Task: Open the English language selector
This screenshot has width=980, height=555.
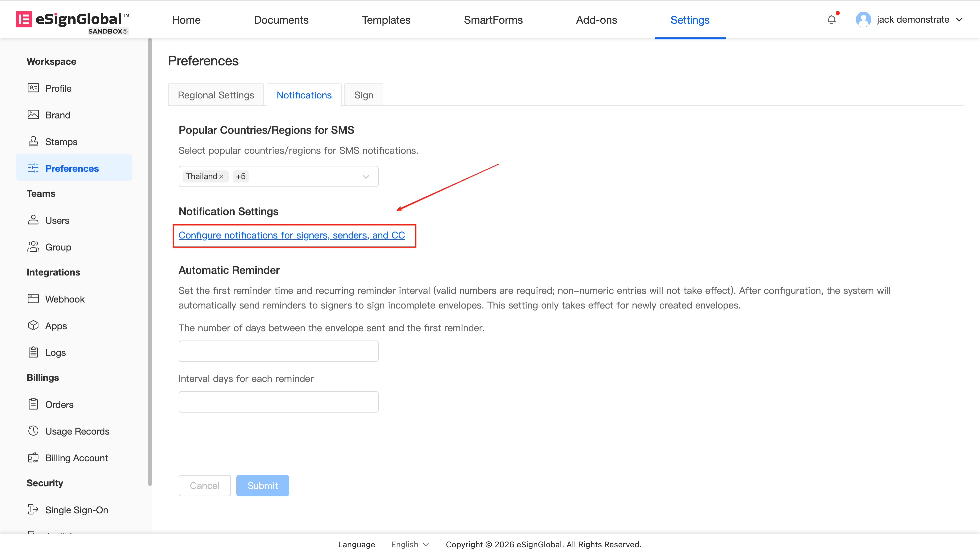Action: (x=410, y=544)
